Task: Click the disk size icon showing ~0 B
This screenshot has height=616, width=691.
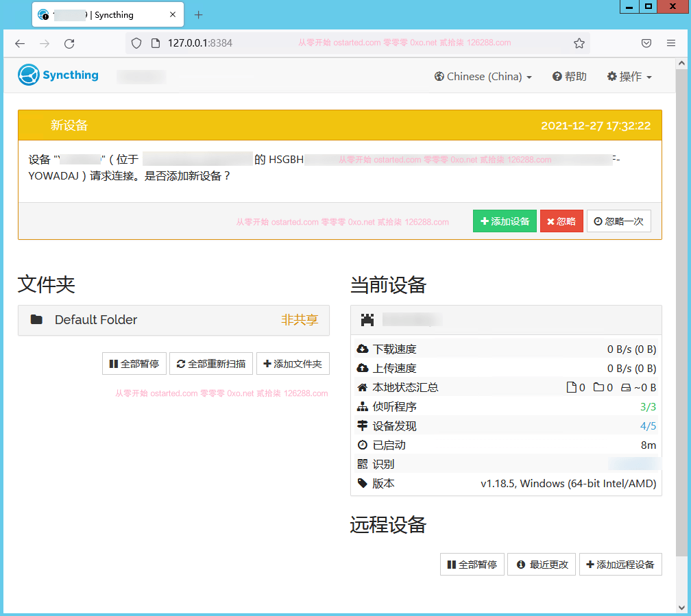Action: pos(626,388)
